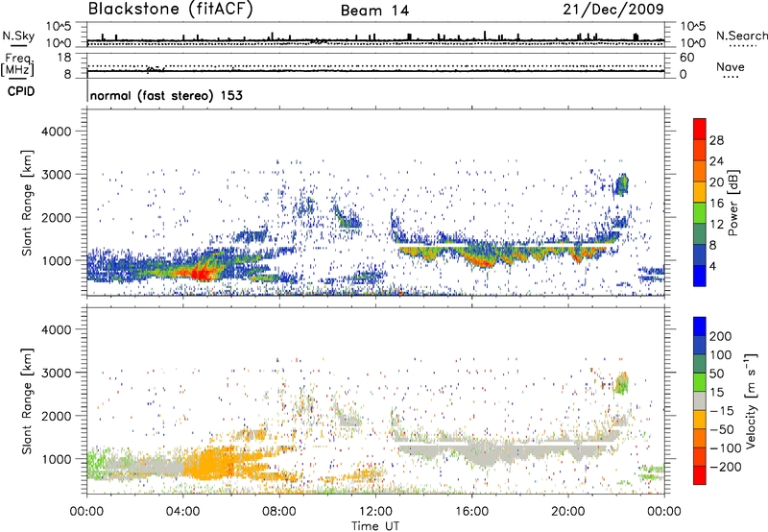The image size is (768, 532).
Task: Click the "4000" tick on power panel axis
Action: point(56,132)
